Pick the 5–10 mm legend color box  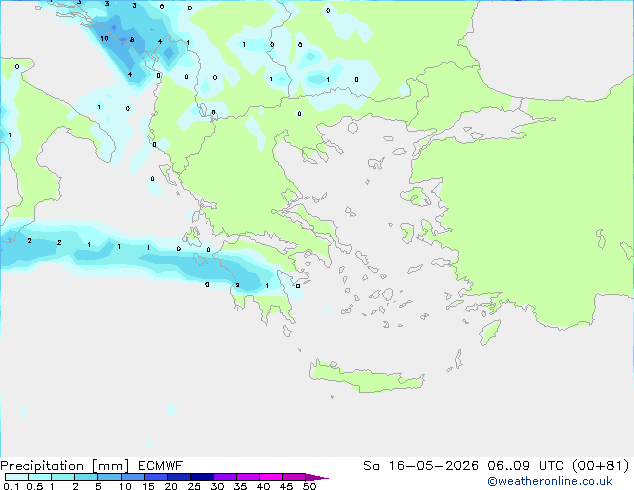(109, 477)
